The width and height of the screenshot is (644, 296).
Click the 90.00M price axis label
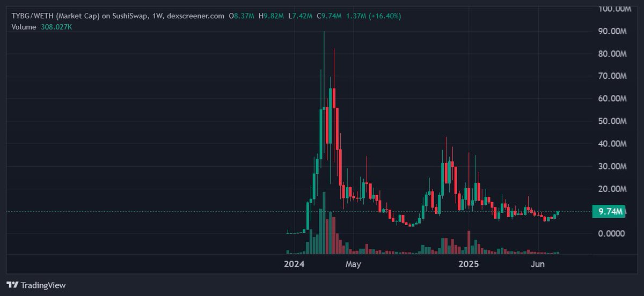point(612,32)
